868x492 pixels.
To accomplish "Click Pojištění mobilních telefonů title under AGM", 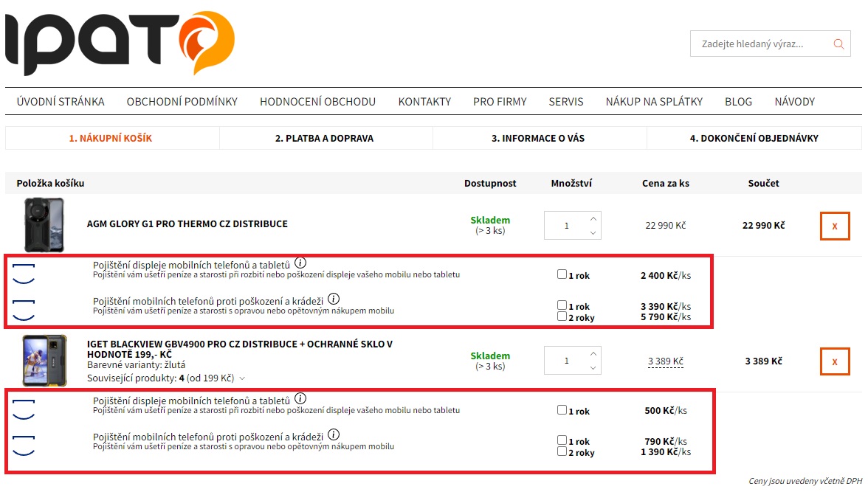I will coord(207,301).
